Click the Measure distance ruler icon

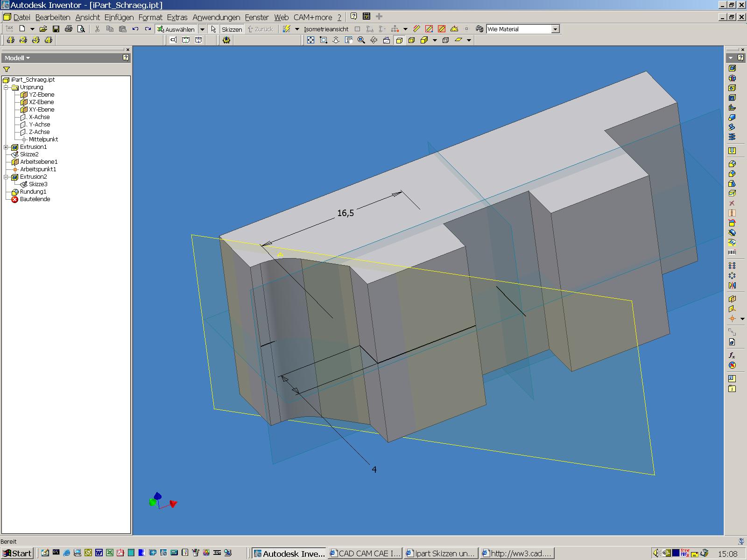416,29
